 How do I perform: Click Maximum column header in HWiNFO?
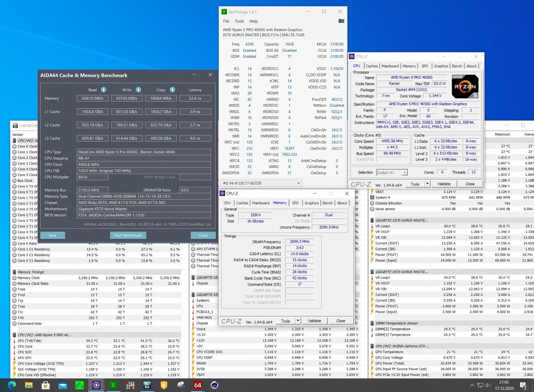502,134
